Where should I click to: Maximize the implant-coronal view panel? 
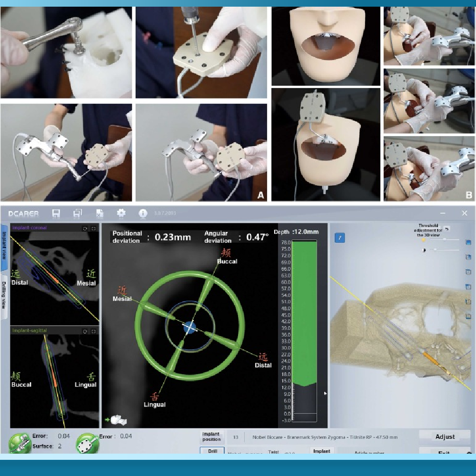(x=93, y=228)
